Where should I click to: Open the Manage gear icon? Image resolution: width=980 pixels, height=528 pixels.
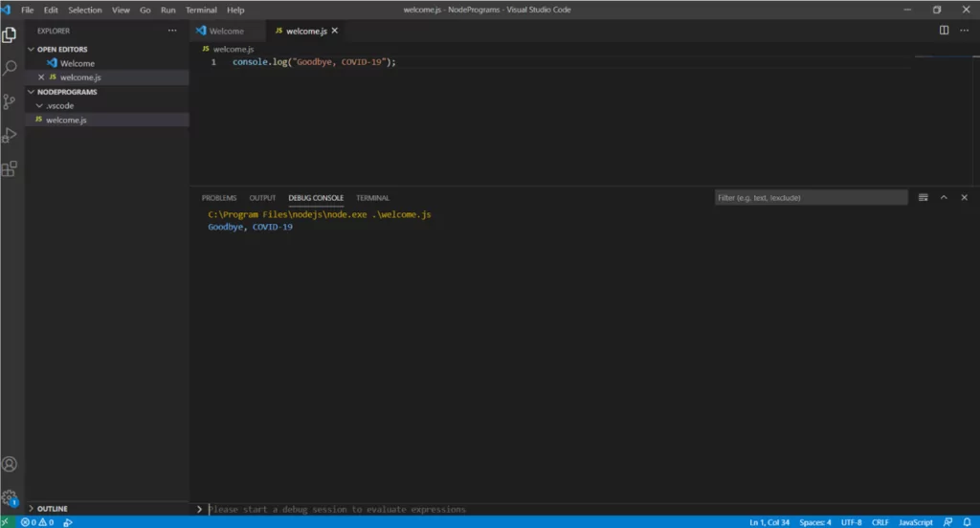coord(10,497)
